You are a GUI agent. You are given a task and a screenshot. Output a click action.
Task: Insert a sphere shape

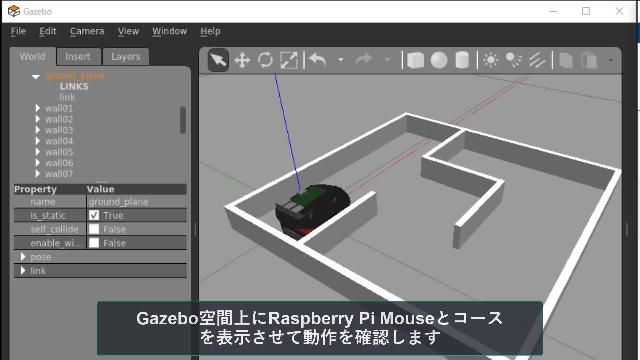pos(439,60)
